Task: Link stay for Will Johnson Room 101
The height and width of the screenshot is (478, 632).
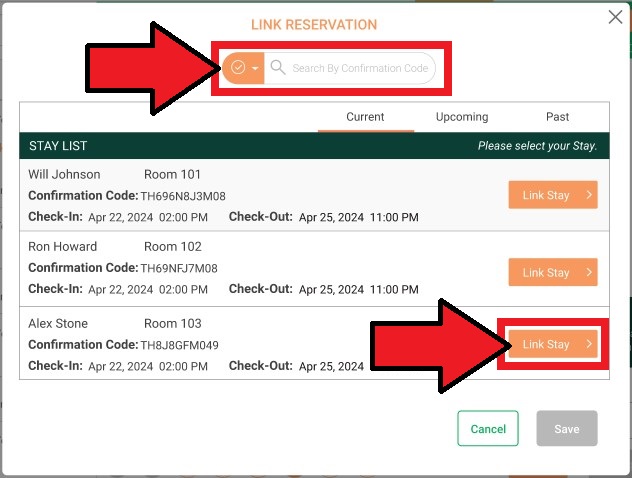Action: click(x=553, y=195)
